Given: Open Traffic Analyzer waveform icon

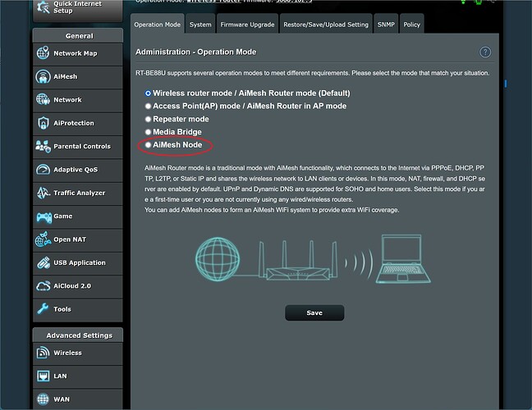Looking at the screenshot, I should coord(43,193).
